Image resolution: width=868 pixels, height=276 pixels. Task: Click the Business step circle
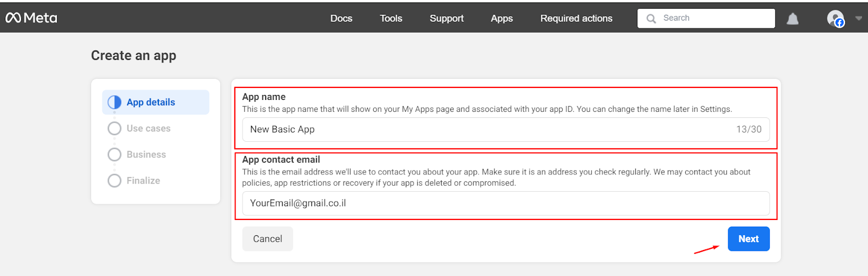click(x=114, y=154)
